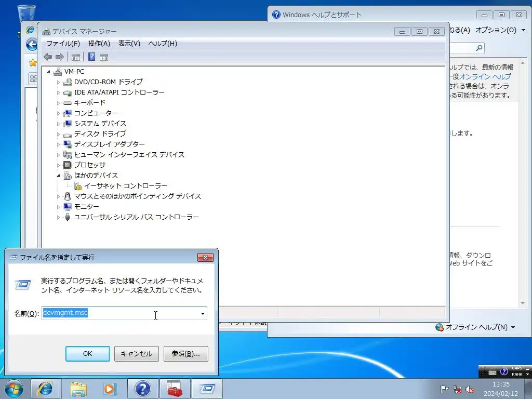The width and height of the screenshot is (532, 399).
Task: Select the ほかのデバイス question icon
Action: tap(68, 176)
